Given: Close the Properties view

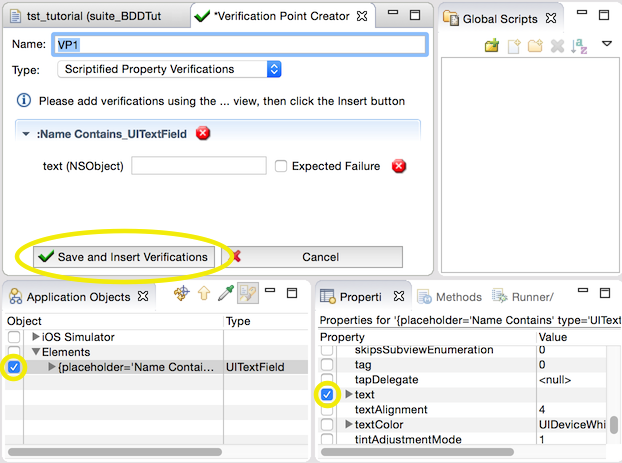Looking at the screenshot, I should (x=399, y=296).
